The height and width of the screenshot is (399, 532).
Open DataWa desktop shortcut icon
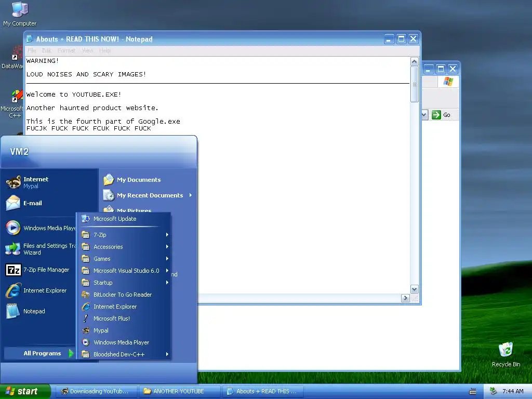coord(12,58)
